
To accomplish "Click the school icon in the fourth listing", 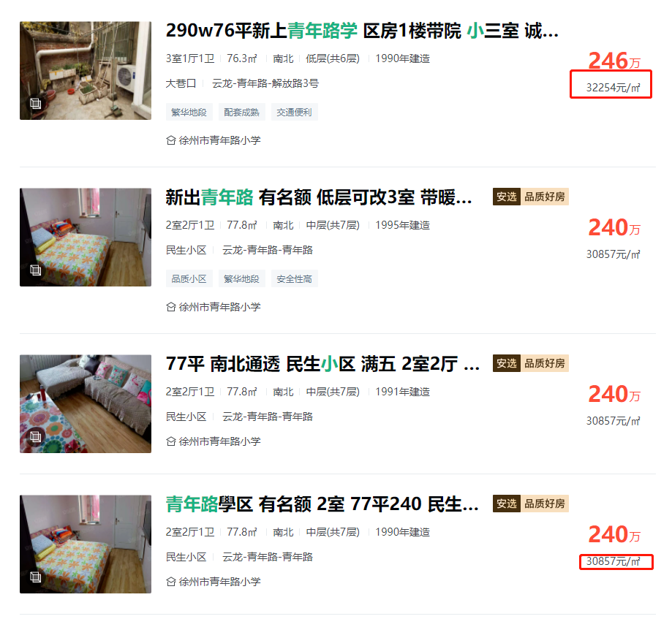I will click(171, 582).
